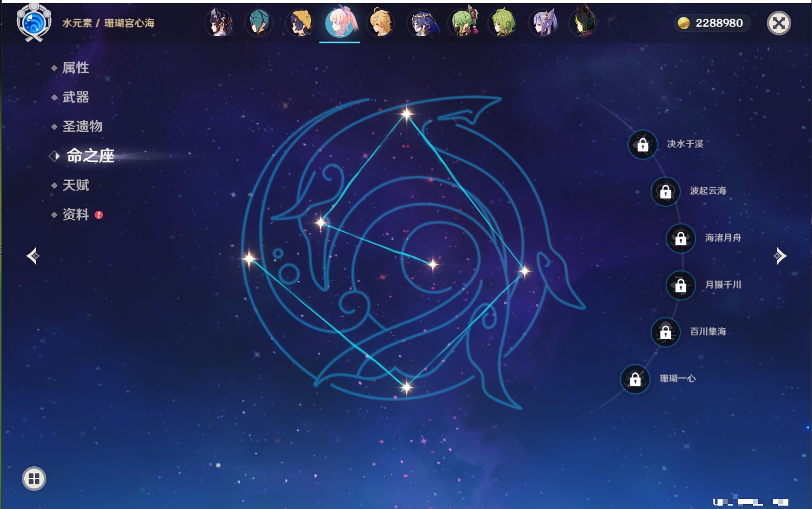Close the character screen

(779, 23)
